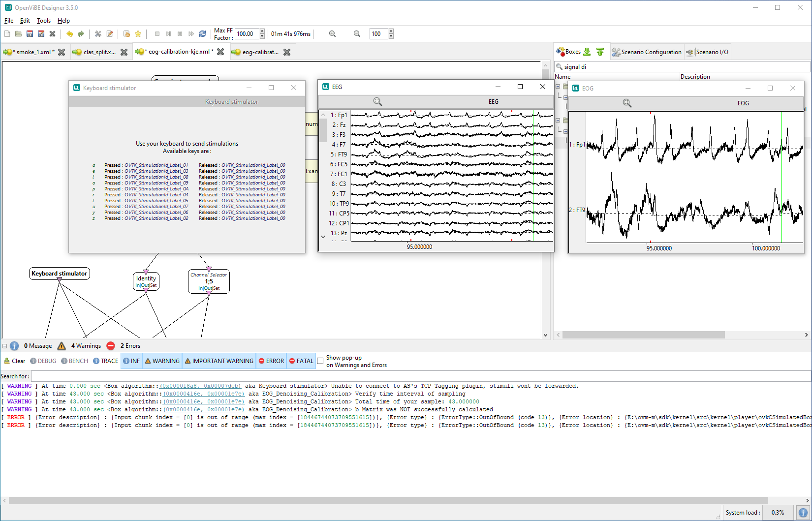Undo the last edit
Image resolution: width=812 pixels, height=521 pixels.
click(x=69, y=34)
